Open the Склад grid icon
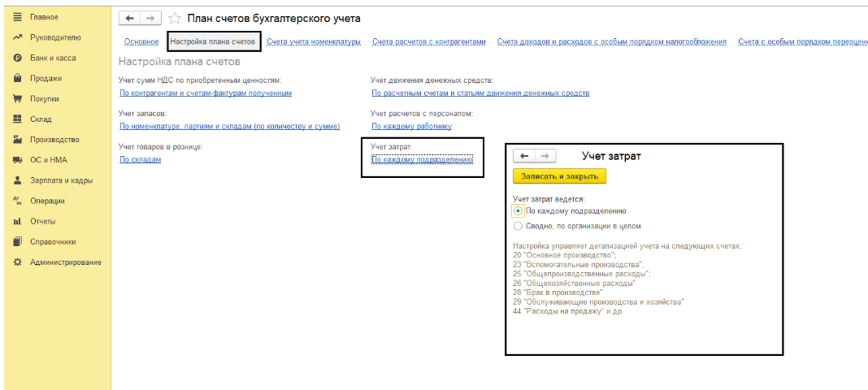868x390 pixels. point(17,119)
